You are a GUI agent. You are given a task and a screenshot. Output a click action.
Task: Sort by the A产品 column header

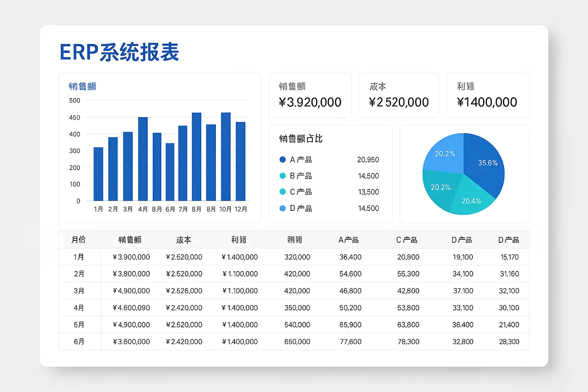point(348,240)
